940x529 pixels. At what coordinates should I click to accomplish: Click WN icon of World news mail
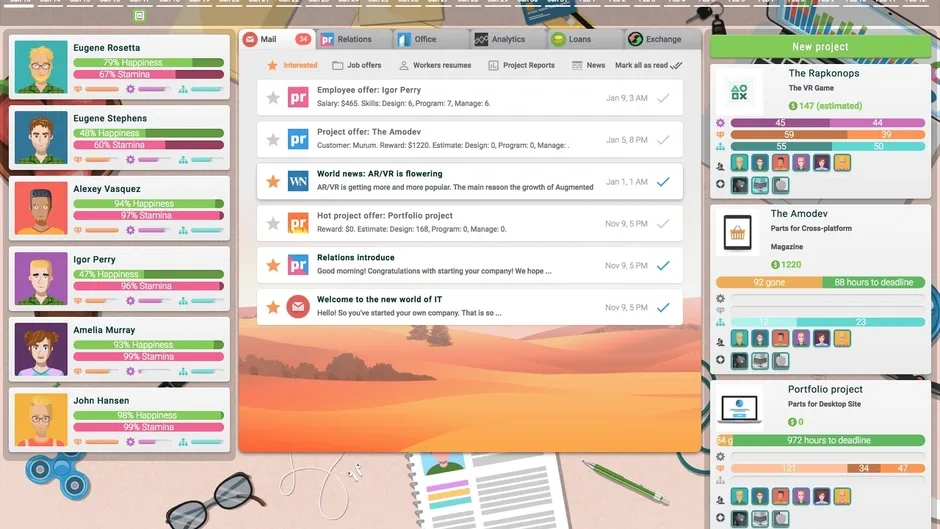pos(298,181)
